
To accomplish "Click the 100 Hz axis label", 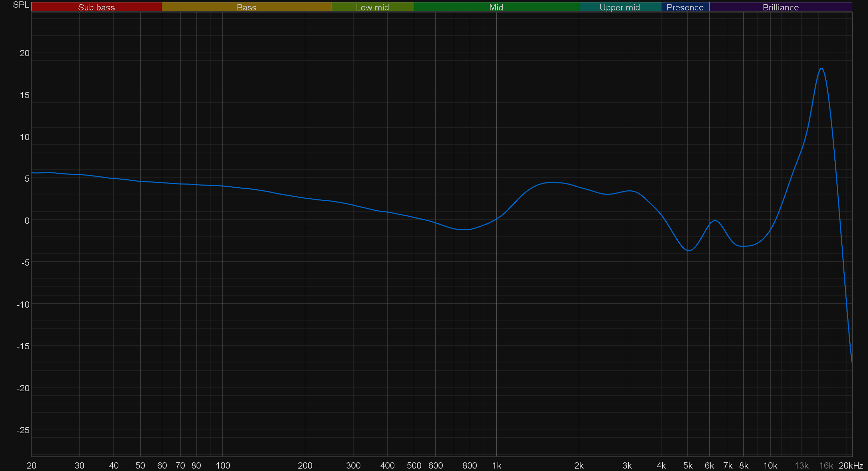I will 223,465.
